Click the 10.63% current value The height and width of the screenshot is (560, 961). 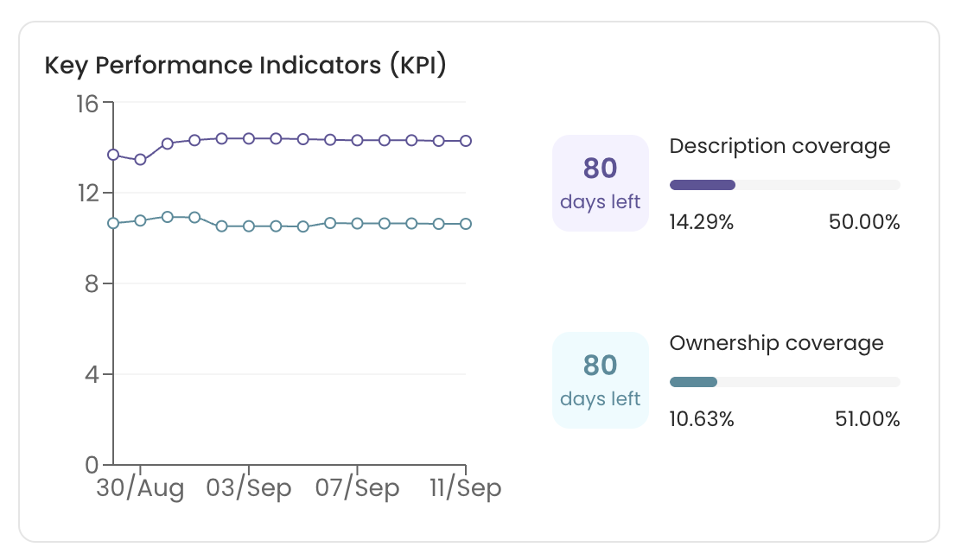(x=701, y=420)
